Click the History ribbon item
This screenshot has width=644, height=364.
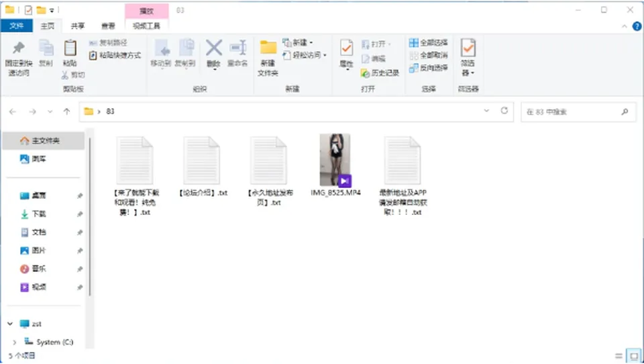[380, 73]
